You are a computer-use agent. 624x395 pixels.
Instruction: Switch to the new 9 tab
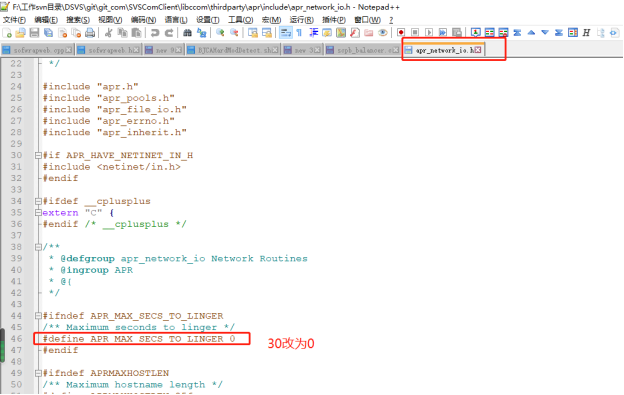point(163,50)
